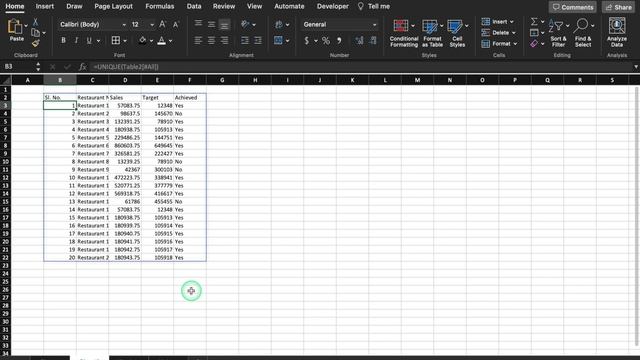Click the Merge & Center icon
This screenshot has width=640, height=360.
click(x=278, y=40)
